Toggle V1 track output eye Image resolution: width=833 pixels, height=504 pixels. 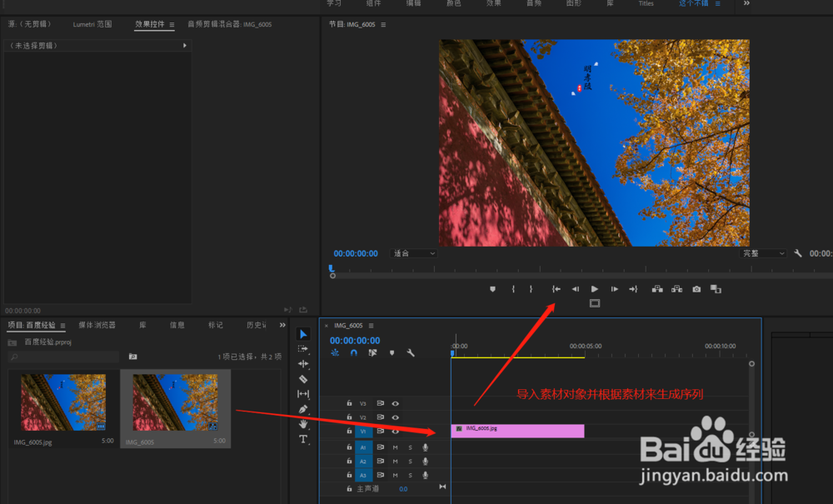pyautogui.click(x=395, y=432)
